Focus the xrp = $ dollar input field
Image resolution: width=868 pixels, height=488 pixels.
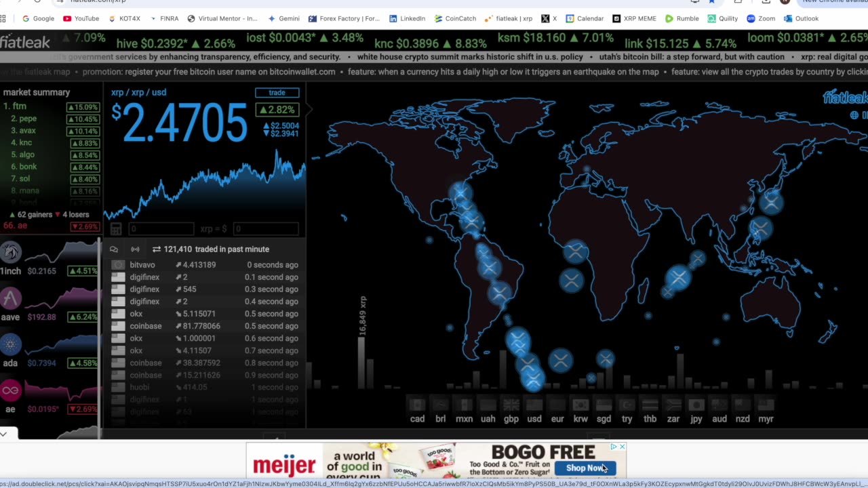(265, 229)
